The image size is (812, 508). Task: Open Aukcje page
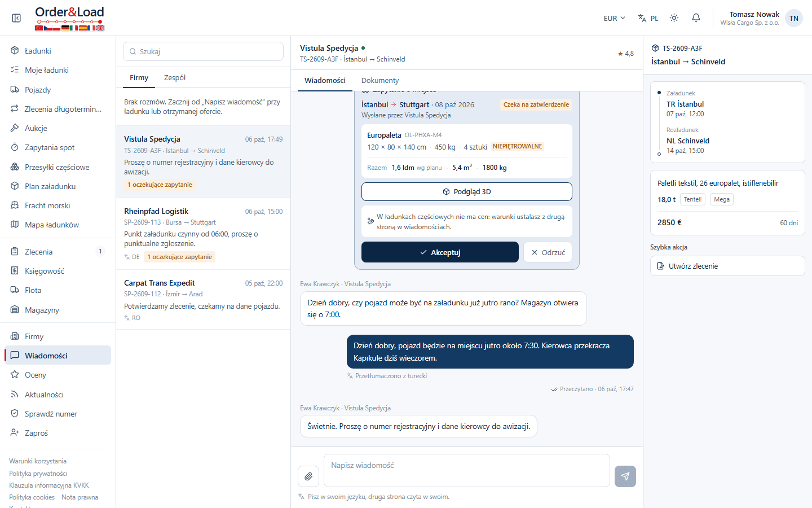tap(57, 128)
